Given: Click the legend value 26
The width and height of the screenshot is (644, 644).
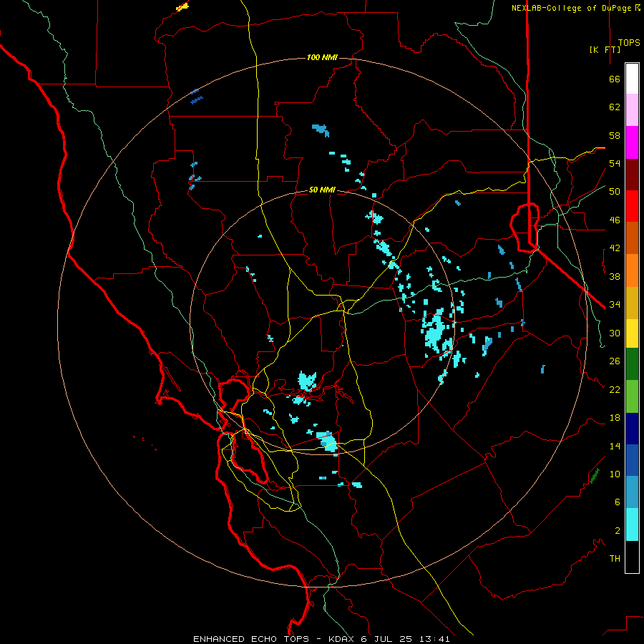Looking at the screenshot, I should [615, 361].
